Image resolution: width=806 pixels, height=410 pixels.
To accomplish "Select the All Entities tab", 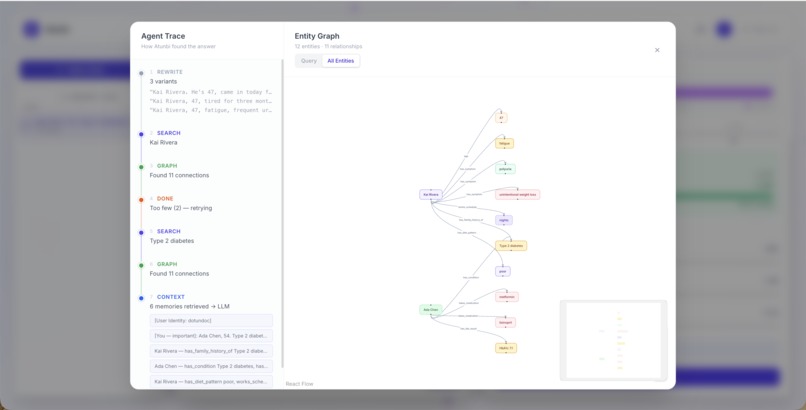I will [x=341, y=61].
